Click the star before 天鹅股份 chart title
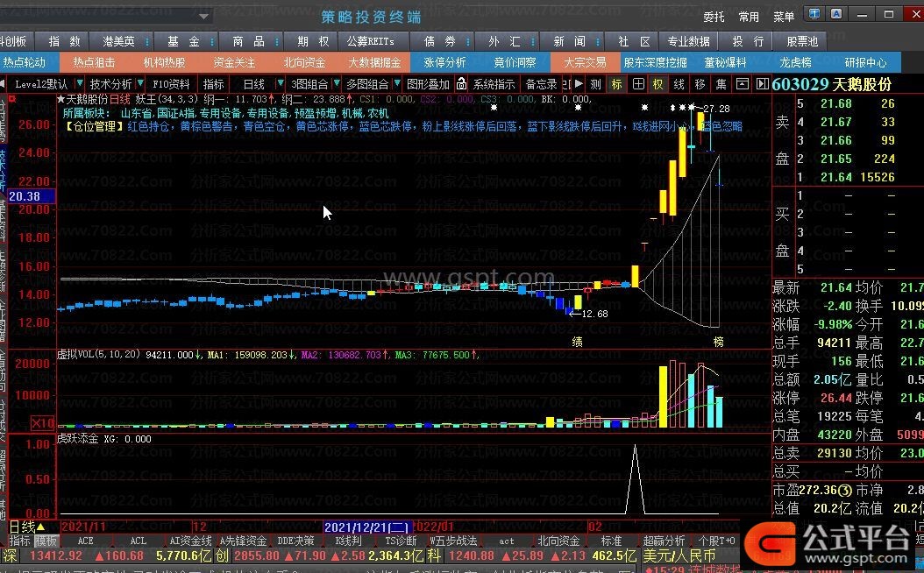Screen dimensions: 924x573 click(x=60, y=100)
